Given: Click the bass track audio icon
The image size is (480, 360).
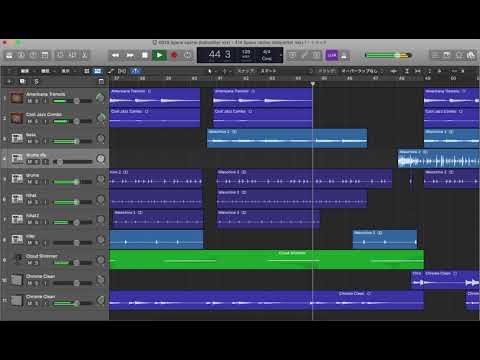Looking at the screenshot, I should (x=17, y=138).
